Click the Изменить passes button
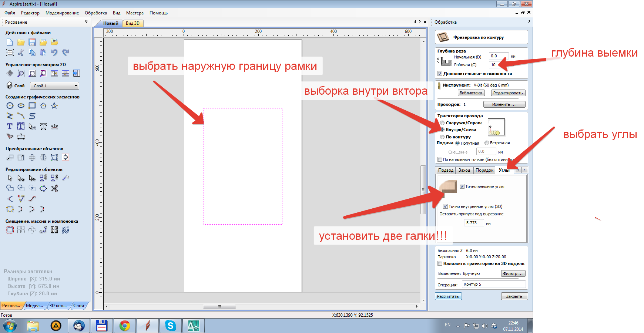The image size is (644, 333). pyautogui.click(x=504, y=104)
